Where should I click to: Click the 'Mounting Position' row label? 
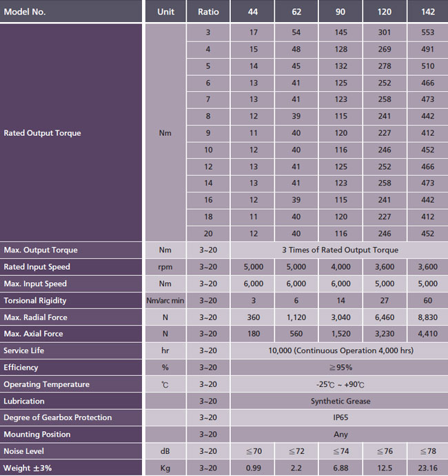[x=71, y=435]
